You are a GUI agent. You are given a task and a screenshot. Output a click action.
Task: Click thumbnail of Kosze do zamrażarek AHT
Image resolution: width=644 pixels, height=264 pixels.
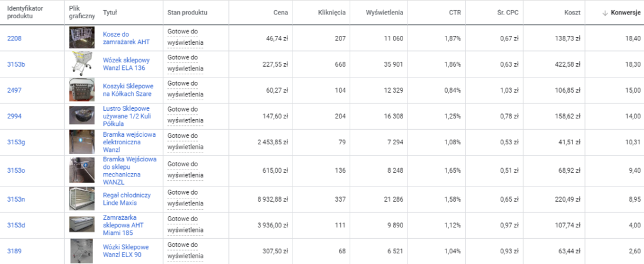click(82, 38)
